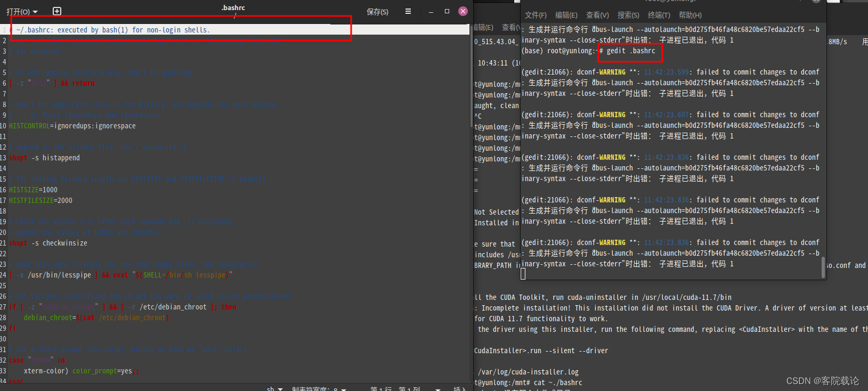Click the 'gedit .bashrc' command in terminal
This screenshot has width=868, height=391.
[x=631, y=51]
